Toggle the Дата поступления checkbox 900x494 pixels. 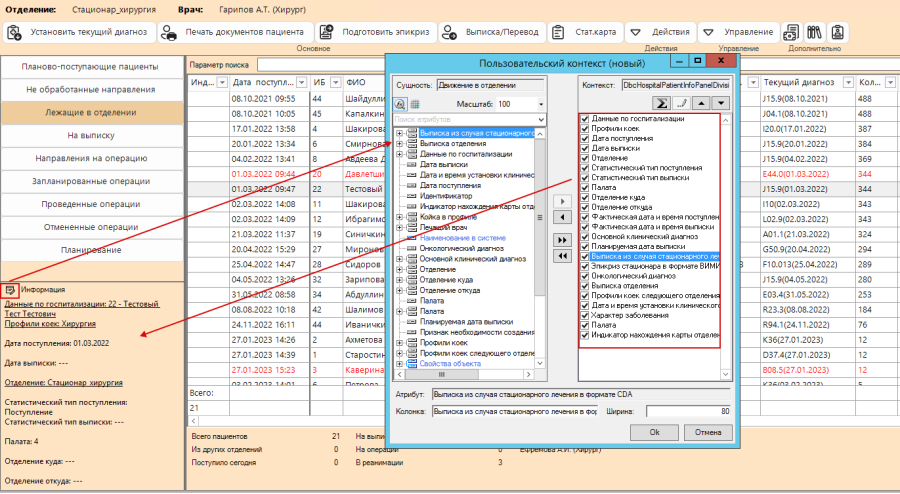coord(585,138)
